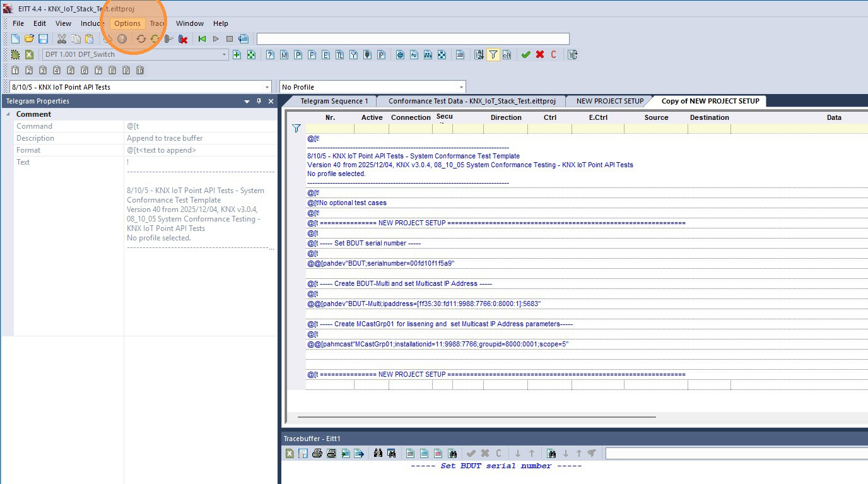Click the Tracebuffer search input field

tap(737, 453)
